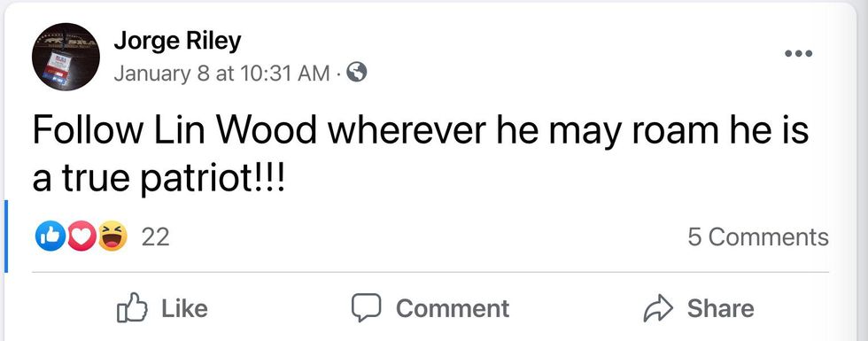Select the Share label text
This screenshot has height=341, width=868.
[720, 308]
